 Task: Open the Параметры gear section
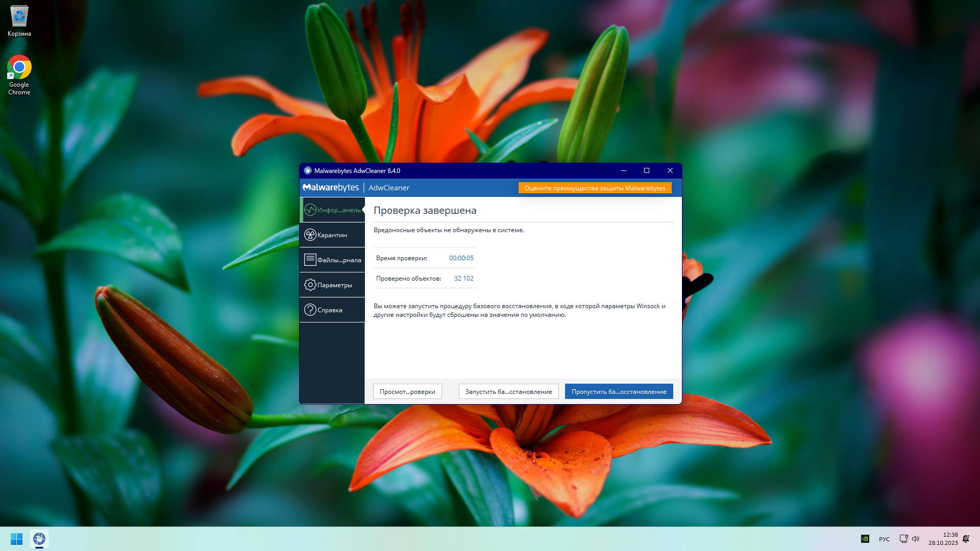pyautogui.click(x=332, y=285)
